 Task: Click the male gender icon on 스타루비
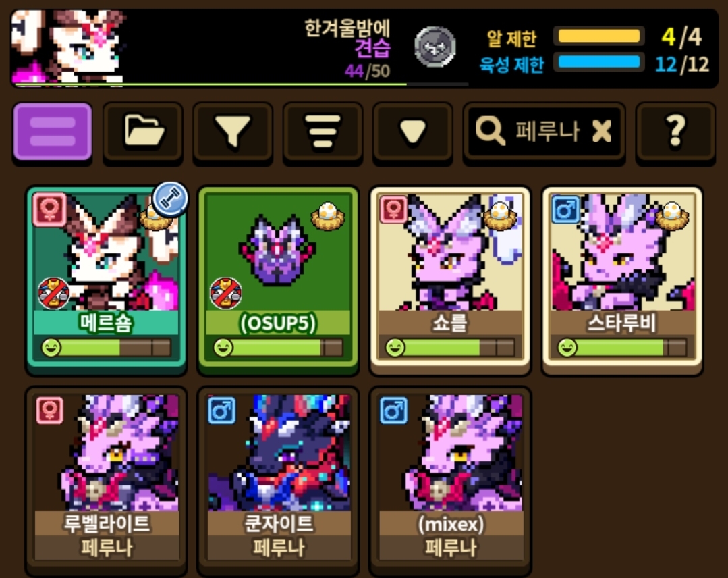(565, 209)
